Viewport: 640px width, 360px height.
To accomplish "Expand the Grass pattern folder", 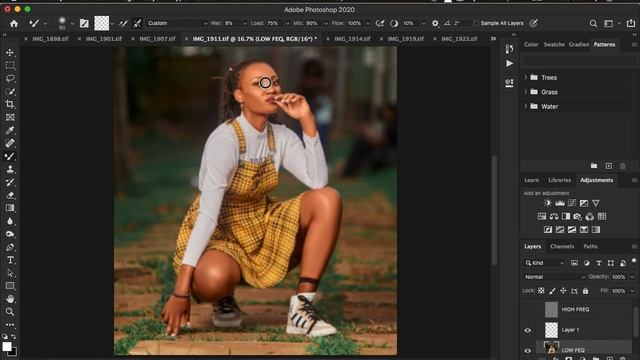I will click(x=526, y=92).
